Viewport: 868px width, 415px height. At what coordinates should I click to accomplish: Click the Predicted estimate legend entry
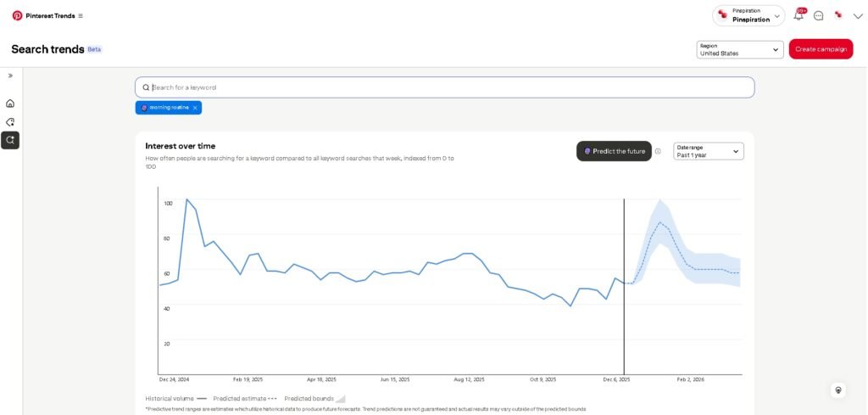click(245, 398)
